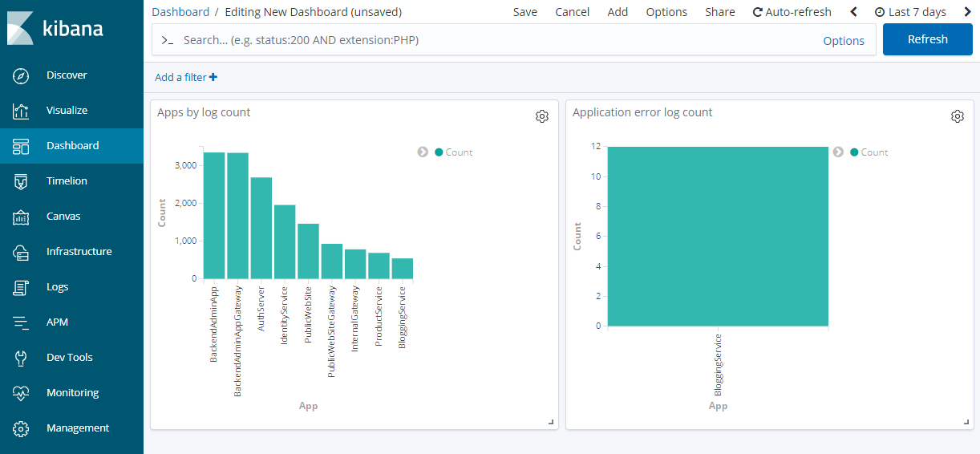
Task: Open Timelion from its sidebar icon
Action: pyautogui.click(x=21, y=181)
